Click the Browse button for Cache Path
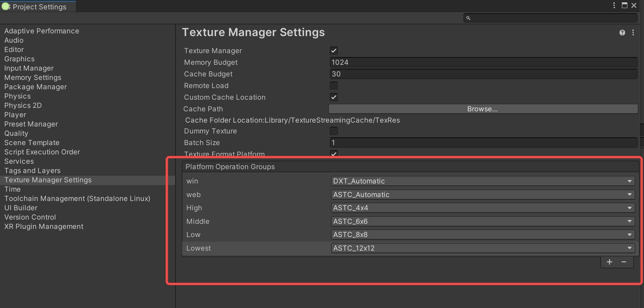644x308 pixels. (482, 109)
